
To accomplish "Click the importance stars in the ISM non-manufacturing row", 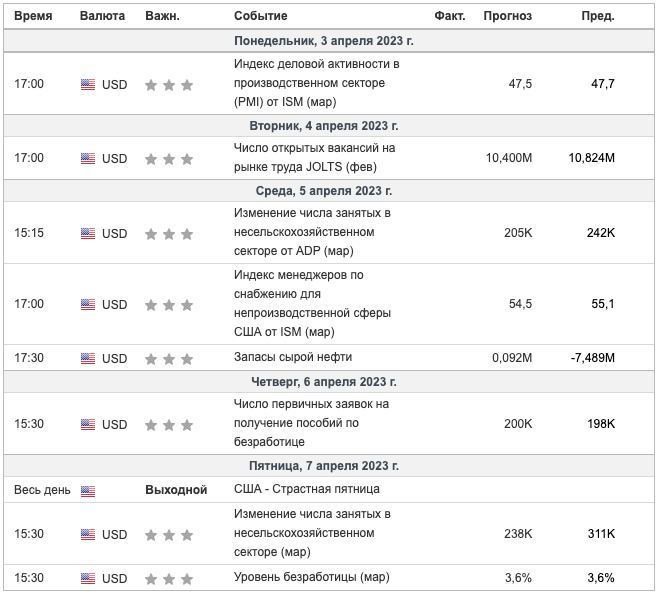I will [168, 305].
